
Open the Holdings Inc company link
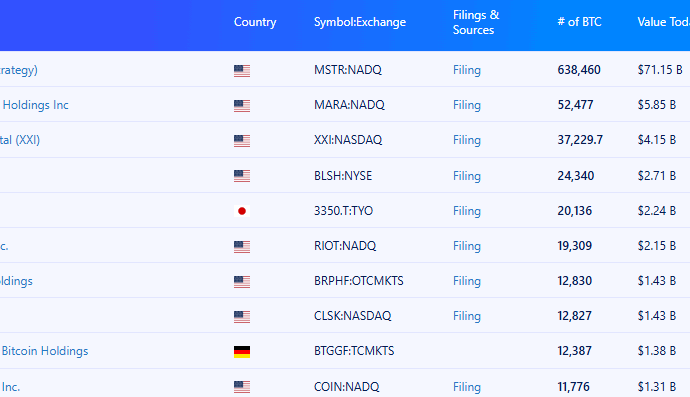point(36,105)
